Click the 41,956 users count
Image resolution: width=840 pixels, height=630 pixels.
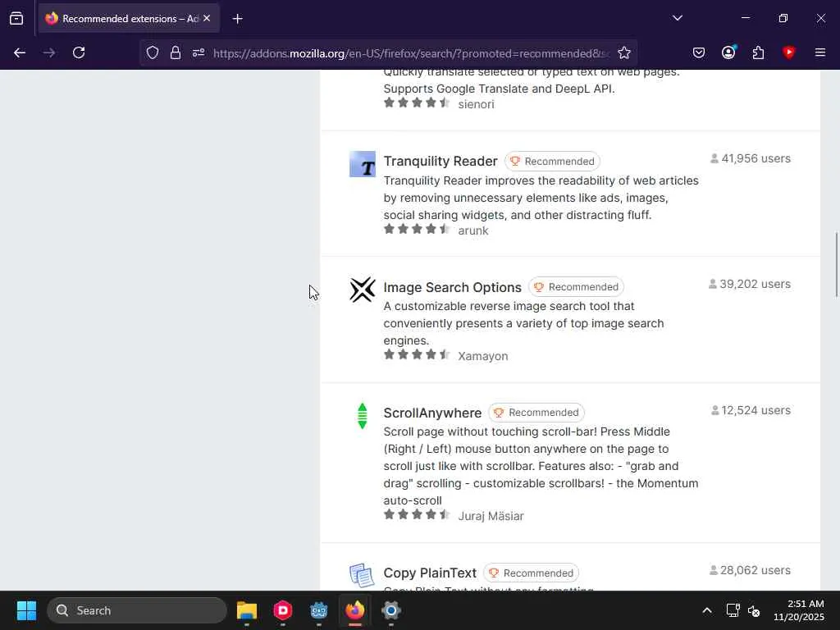point(751,158)
